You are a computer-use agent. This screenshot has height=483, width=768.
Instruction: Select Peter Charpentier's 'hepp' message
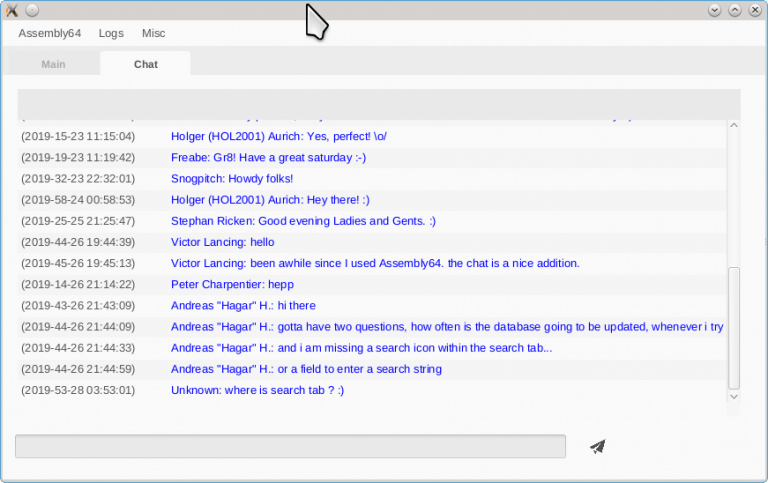coord(232,284)
